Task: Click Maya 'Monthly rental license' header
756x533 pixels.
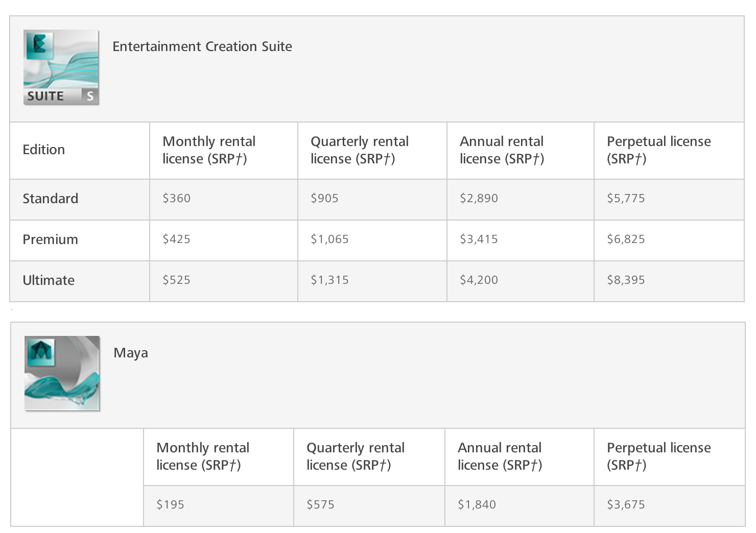Action: 203,456
